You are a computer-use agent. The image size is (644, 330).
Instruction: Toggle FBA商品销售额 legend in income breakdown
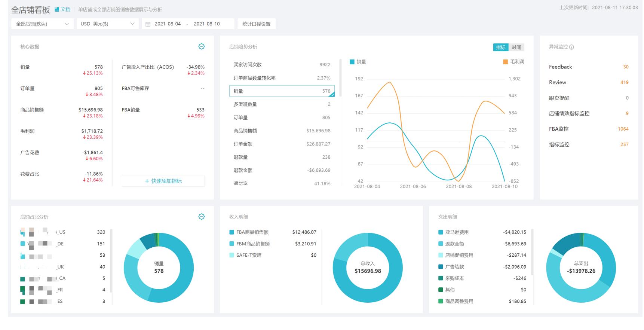pyautogui.click(x=232, y=232)
